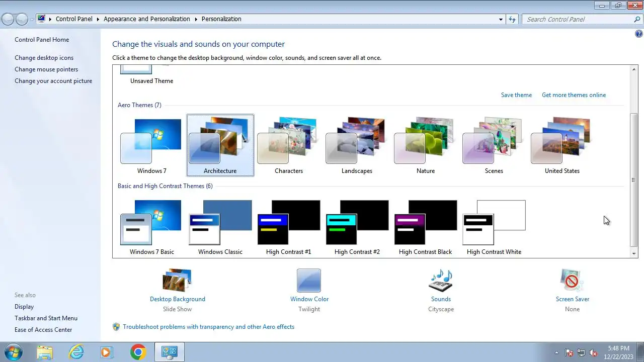Viewport: 644px width, 362px height.
Task: Select the Architecture theme
Action: pos(220,145)
